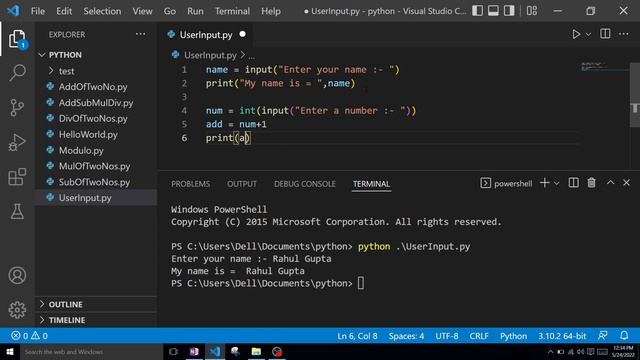Open the Accounts menu icon

17,276
